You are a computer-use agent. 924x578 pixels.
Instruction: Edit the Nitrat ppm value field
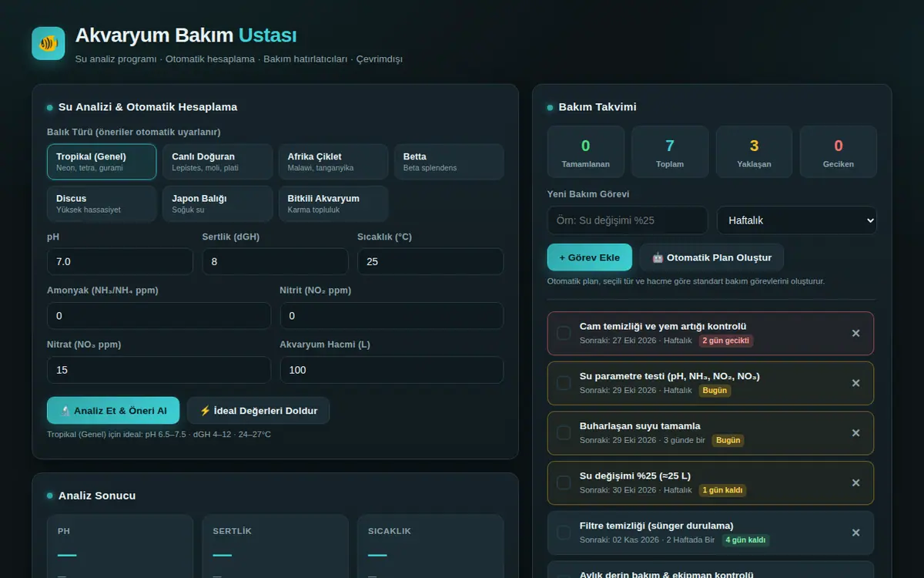pos(159,370)
